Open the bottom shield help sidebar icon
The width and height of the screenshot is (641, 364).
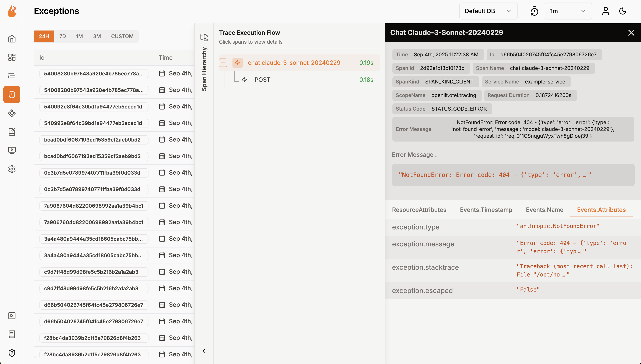tap(12, 353)
